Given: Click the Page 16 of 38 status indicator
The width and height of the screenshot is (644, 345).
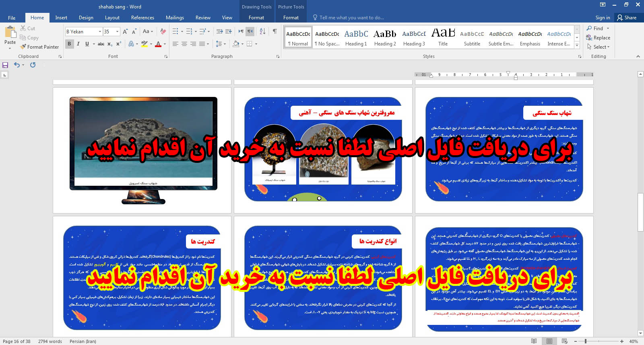Looking at the screenshot, I should click(17, 341).
